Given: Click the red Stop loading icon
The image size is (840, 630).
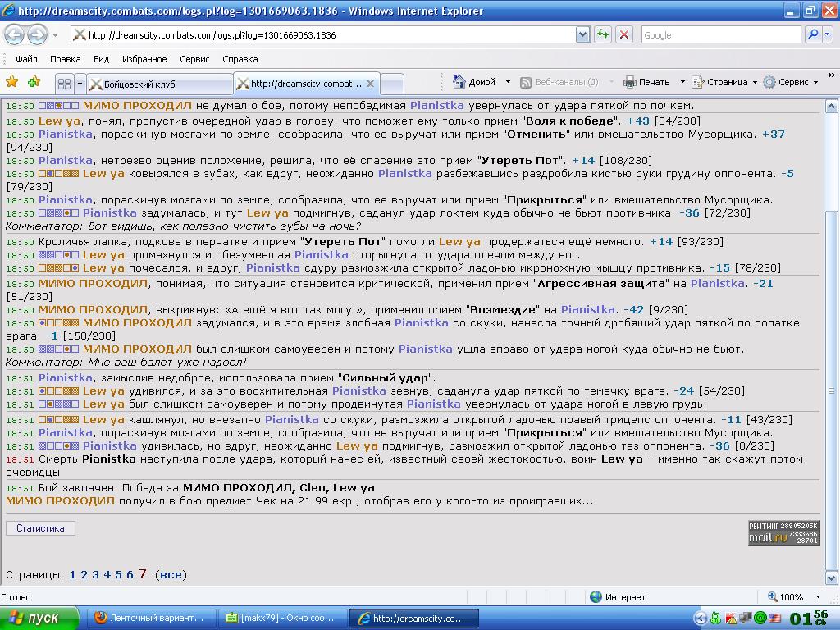Looking at the screenshot, I should (624, 34).
